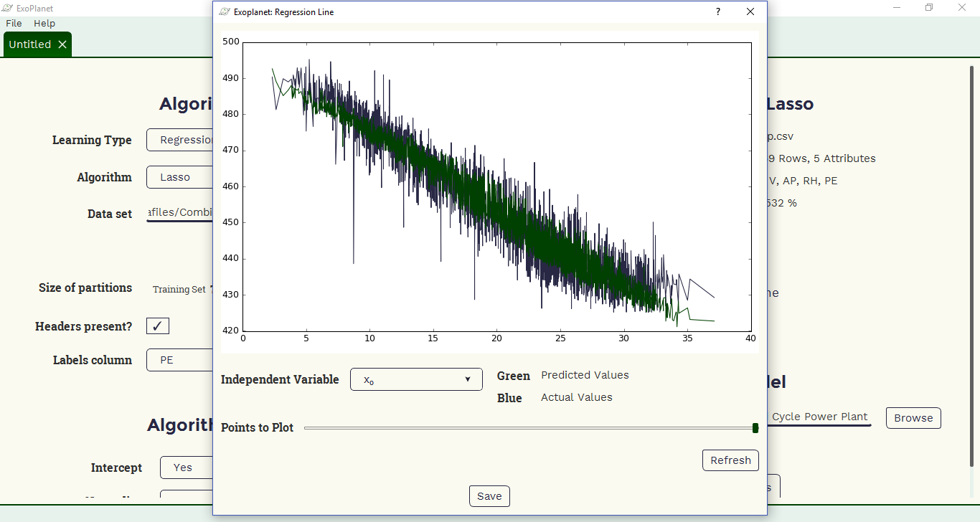Switch to the Untitled tab
980x522 pixels.
tap(29, 44)
